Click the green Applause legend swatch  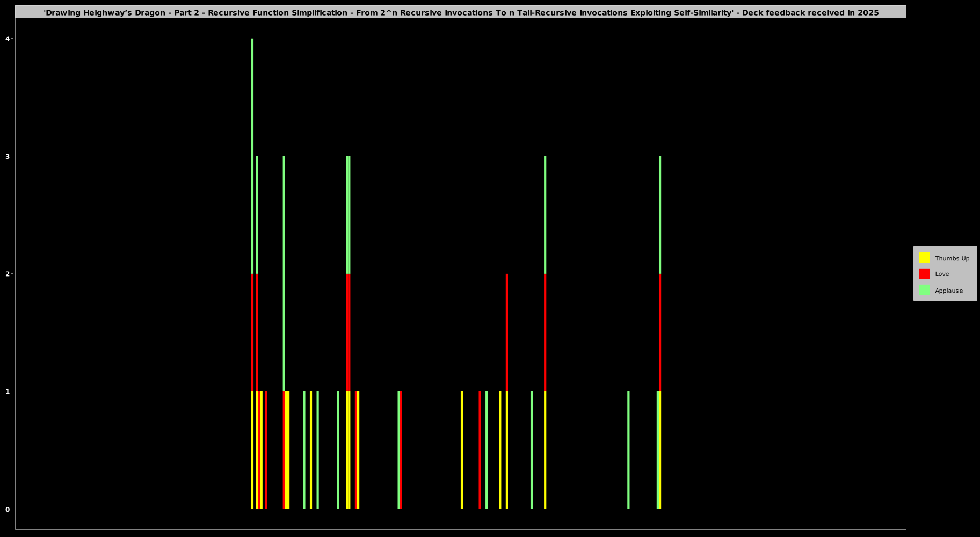(924, 290)
